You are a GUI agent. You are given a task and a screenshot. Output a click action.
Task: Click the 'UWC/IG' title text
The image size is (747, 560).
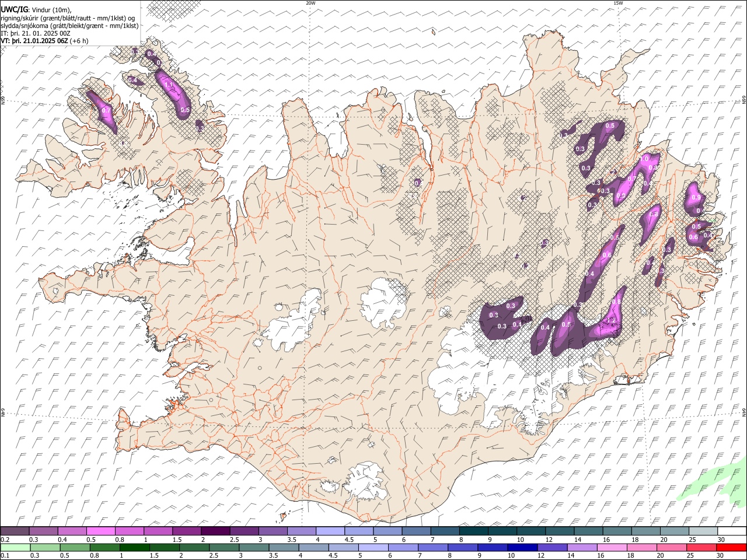[x=14, y=9]
